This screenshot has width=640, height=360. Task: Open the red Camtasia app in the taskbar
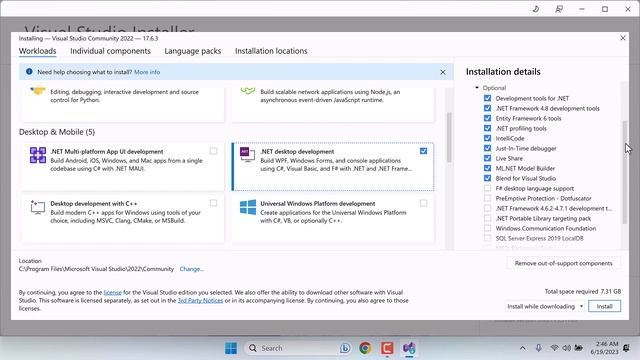(387, 348)
